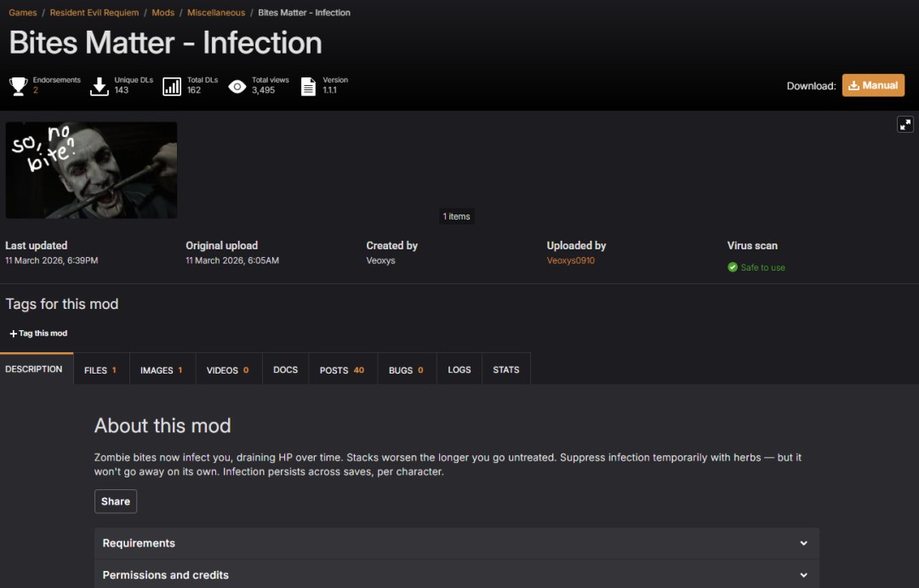Viewport: 919px width, 588px height.
Task: Go to Resident Evil Requiem breadcrumb
Action: pos(94,13)
